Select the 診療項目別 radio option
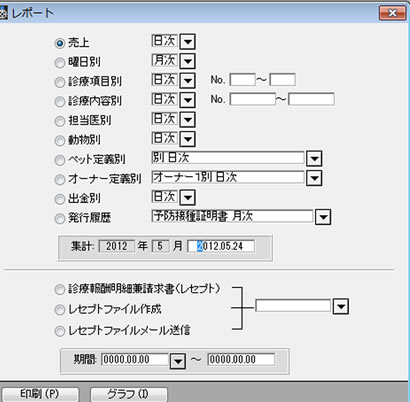 (x=60, y=82)
